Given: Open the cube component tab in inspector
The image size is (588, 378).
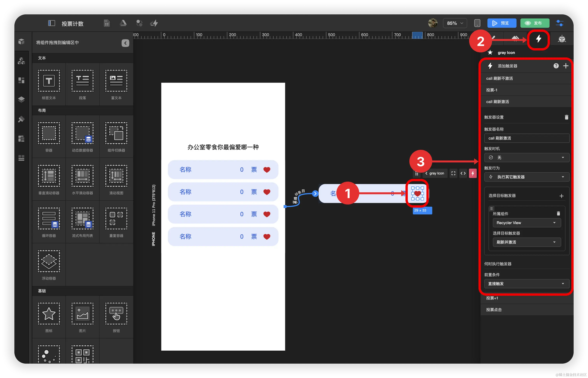Looking at the screenshot, I should 562,39.
